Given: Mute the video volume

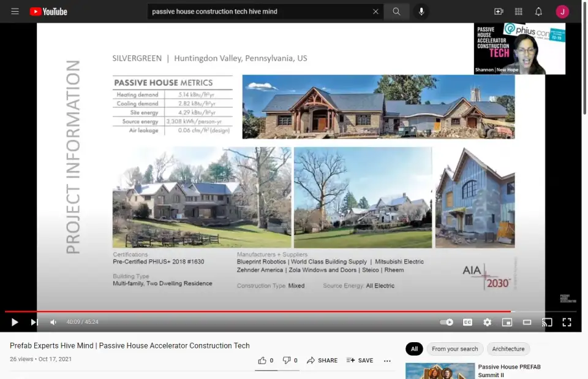Looking at the screenshot, I should coord(53,322).
